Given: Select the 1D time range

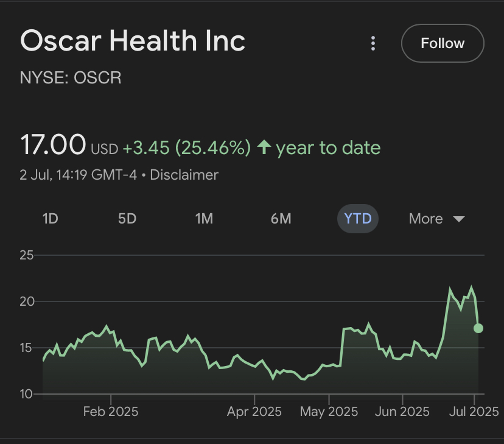Looking at the screenshot, I should point(50,219).
